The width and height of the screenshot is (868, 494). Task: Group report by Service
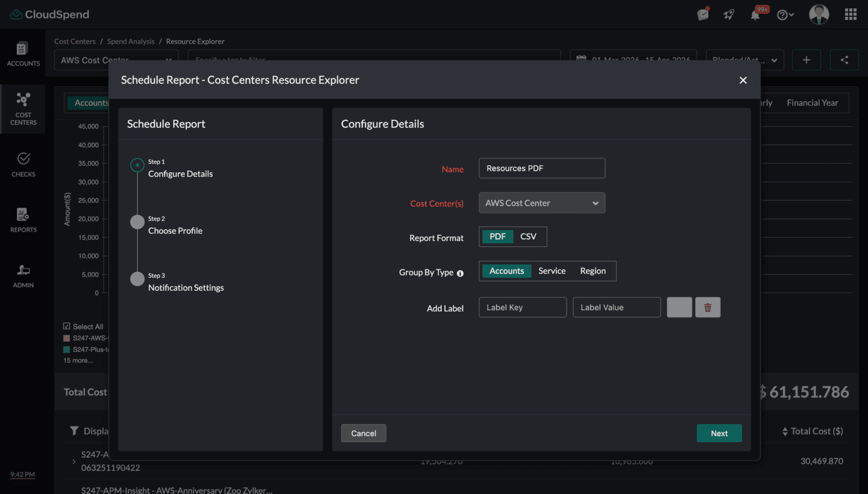[552, 271]
